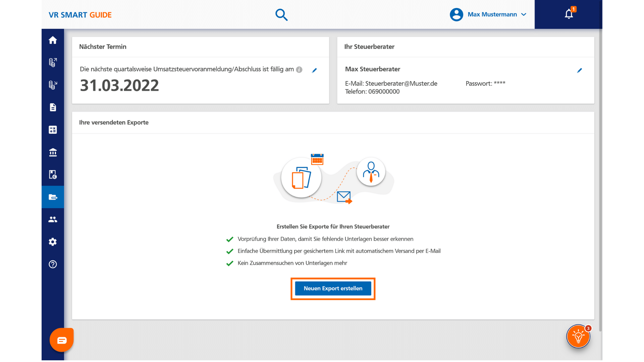Click the Ihr Steuerberater heading

[369, 47]
